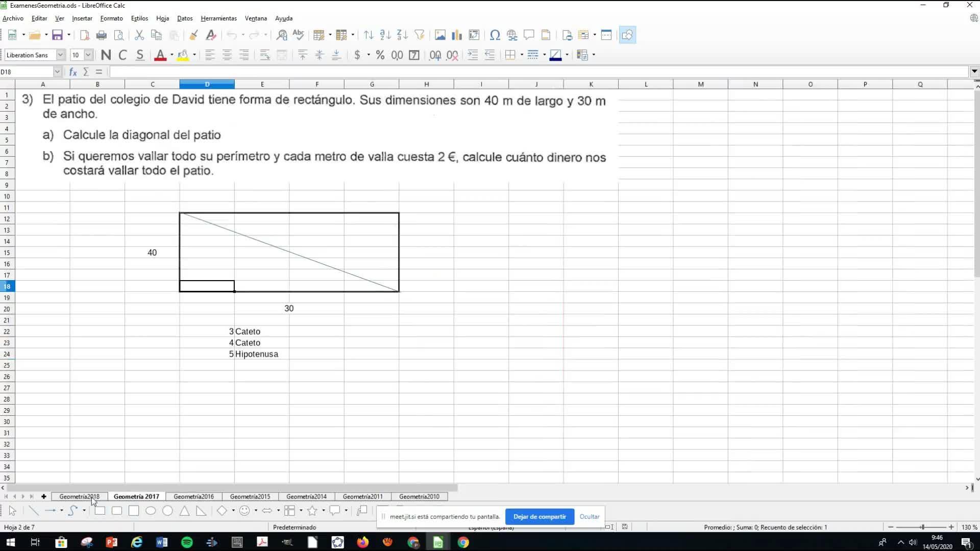The width and height of the screenshot is (980, 551).
Task: Insert a chart using chart icon
Action: [457, 35]
